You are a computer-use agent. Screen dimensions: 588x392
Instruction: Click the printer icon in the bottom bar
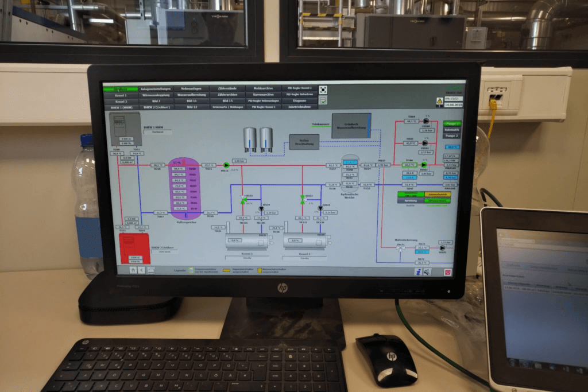(151, 270)
